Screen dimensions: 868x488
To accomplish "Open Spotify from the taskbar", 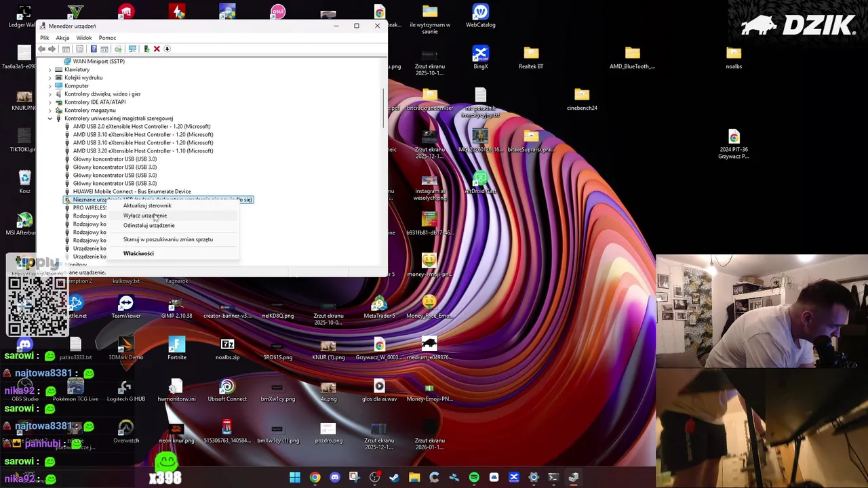I will coord(474,477).
